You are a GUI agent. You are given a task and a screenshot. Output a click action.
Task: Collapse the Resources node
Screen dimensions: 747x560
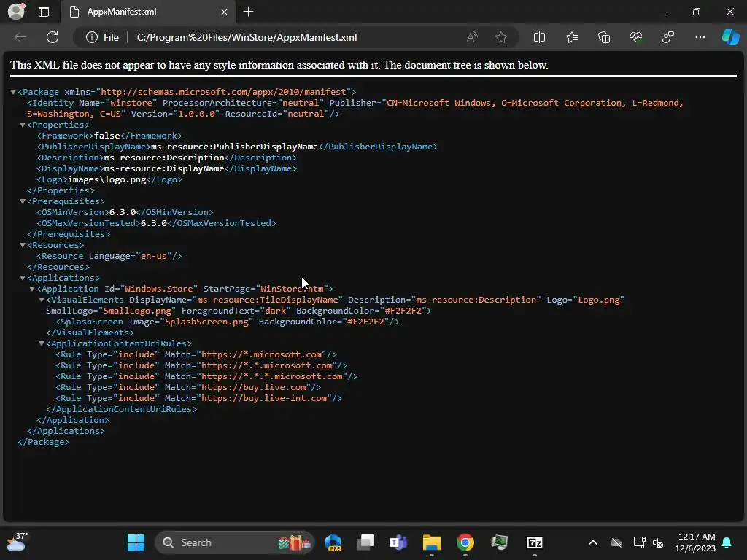tap(23, 245)
